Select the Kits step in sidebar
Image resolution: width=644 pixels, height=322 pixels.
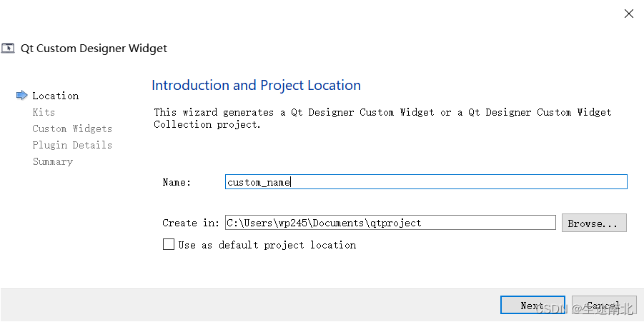(x=44, y=112)
